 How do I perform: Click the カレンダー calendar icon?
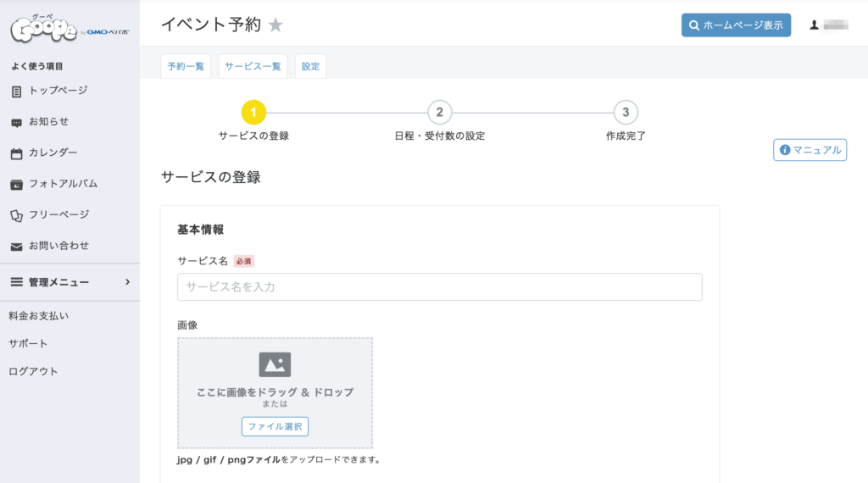[x=17, y=153]
